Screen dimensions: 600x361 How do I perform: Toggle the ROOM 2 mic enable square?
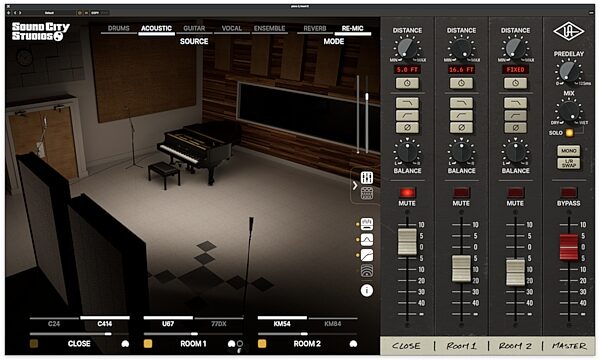coord(262,344)
